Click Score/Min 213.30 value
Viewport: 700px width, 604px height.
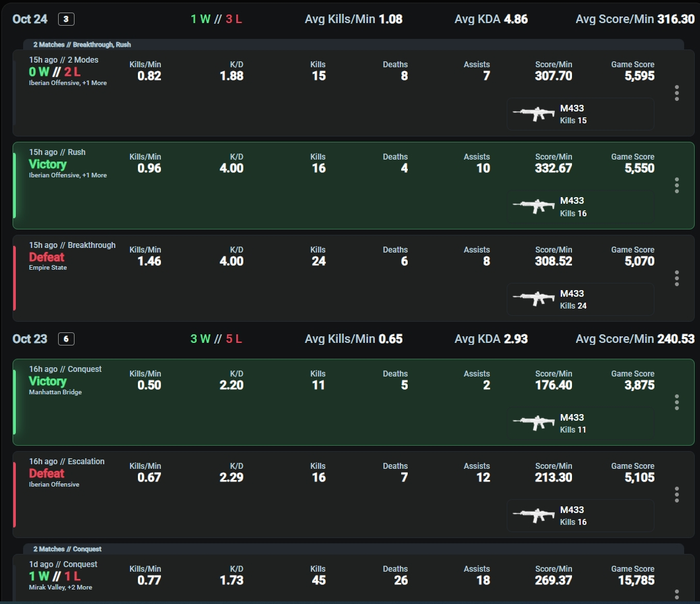pos(554,478)
